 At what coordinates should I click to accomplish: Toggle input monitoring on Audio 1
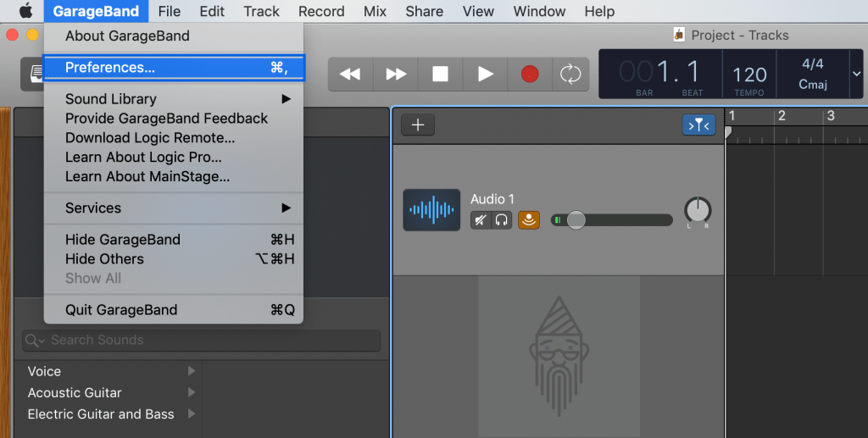(529, 220)
